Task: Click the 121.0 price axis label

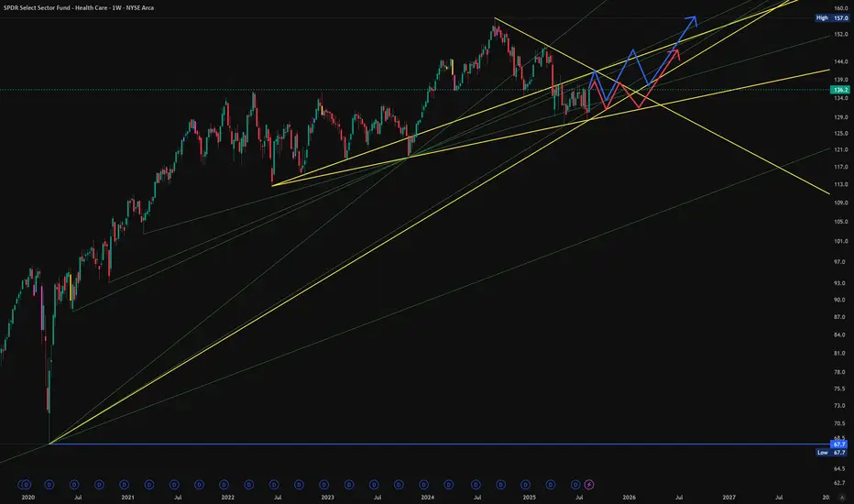Action: [840, 149]
